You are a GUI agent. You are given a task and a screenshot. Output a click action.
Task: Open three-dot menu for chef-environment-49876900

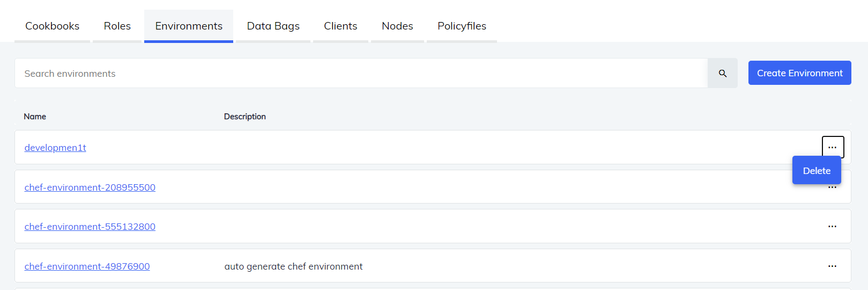click(832, 266)
